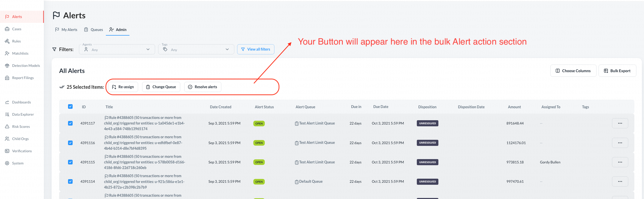Uncheck alert 4391114 checkbox
The width and height of the screenshot is (644, 199).
[x=70, y=181]
